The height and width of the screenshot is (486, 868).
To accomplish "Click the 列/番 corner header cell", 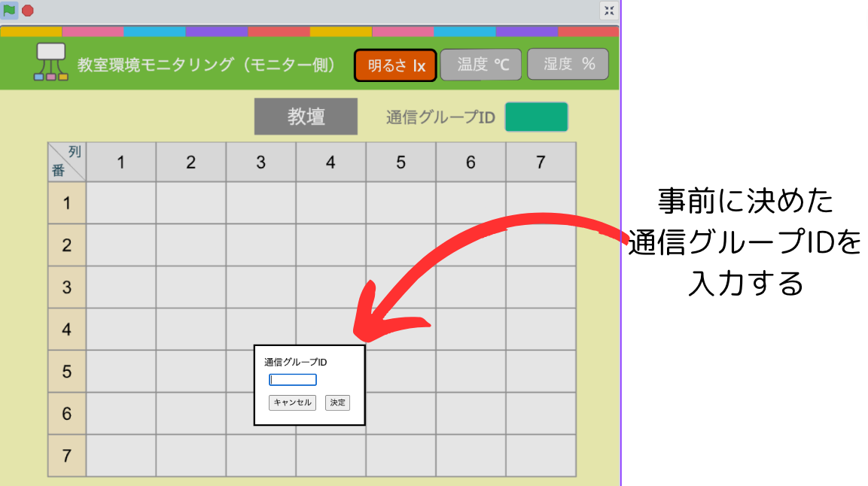I will pos(66,162).
